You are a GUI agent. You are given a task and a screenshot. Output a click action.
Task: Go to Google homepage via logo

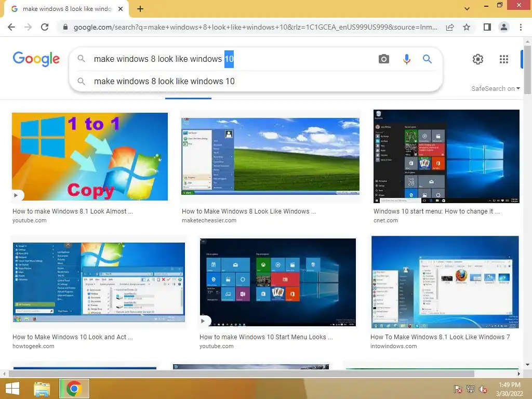(x=36, y=59)
